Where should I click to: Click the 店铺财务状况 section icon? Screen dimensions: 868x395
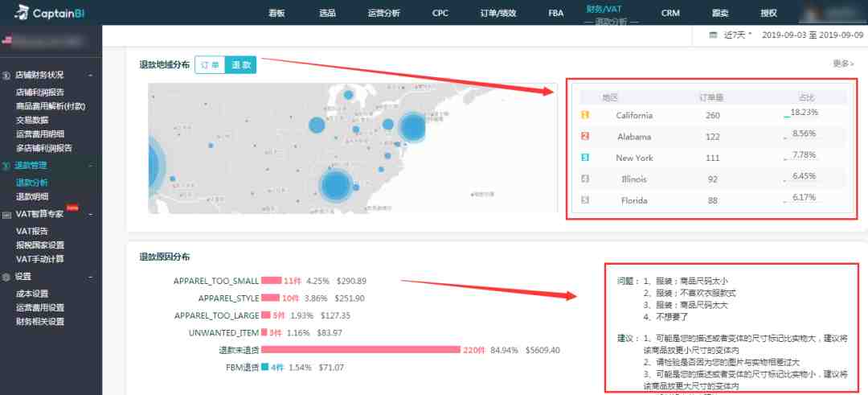pyautogui.click(x=6, y=75)
